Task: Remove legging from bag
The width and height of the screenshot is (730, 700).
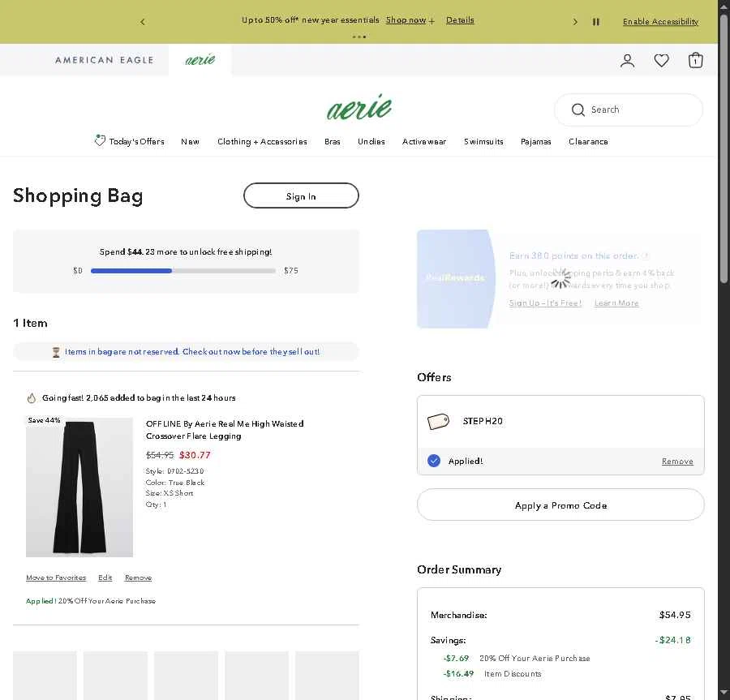Action: [138, 578]
